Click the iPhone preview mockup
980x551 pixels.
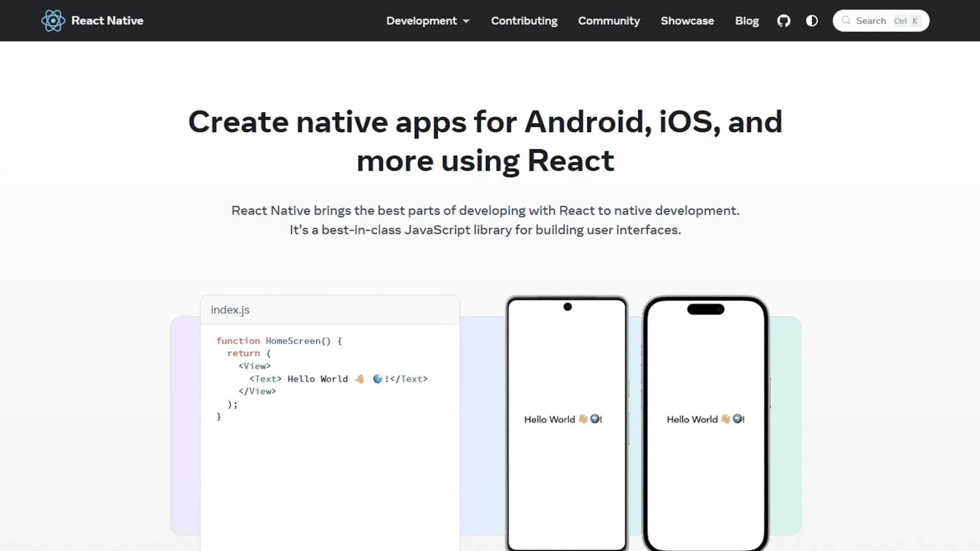tap(706, 423)
